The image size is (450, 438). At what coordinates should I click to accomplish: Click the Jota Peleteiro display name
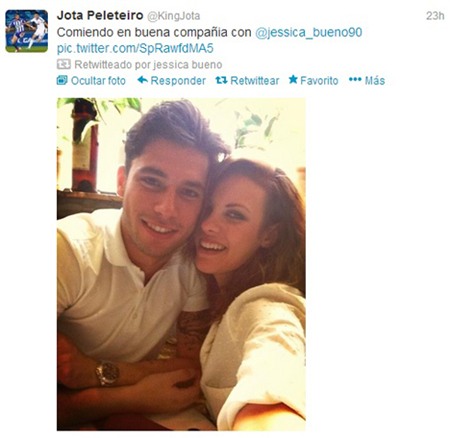[x=100, y=15]
